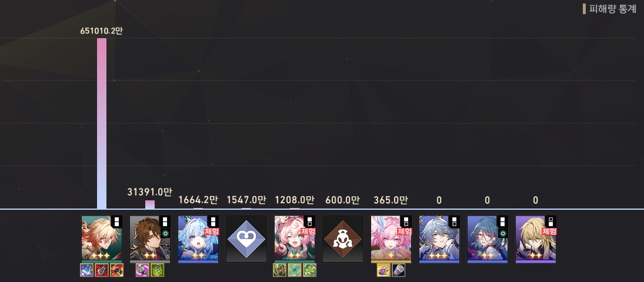The height and width of the screenshot is (282, 644).
Task: Select the pink-haired character portrait with 365.0만
Action: [x=391, y=239]
